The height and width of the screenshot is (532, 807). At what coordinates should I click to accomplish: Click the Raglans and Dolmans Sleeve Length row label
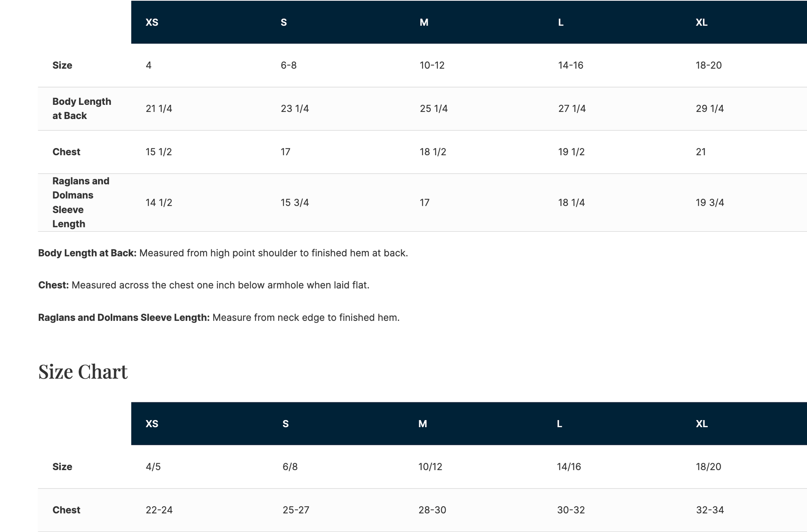tap(81, 202)
